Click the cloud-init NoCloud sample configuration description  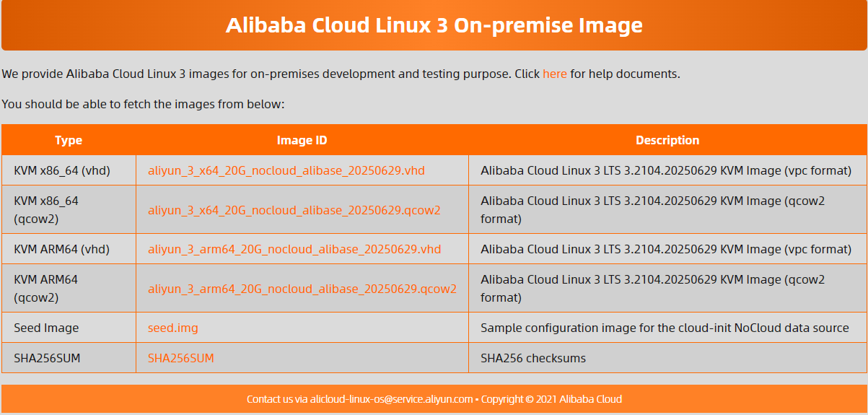click(x=664, y=328)
